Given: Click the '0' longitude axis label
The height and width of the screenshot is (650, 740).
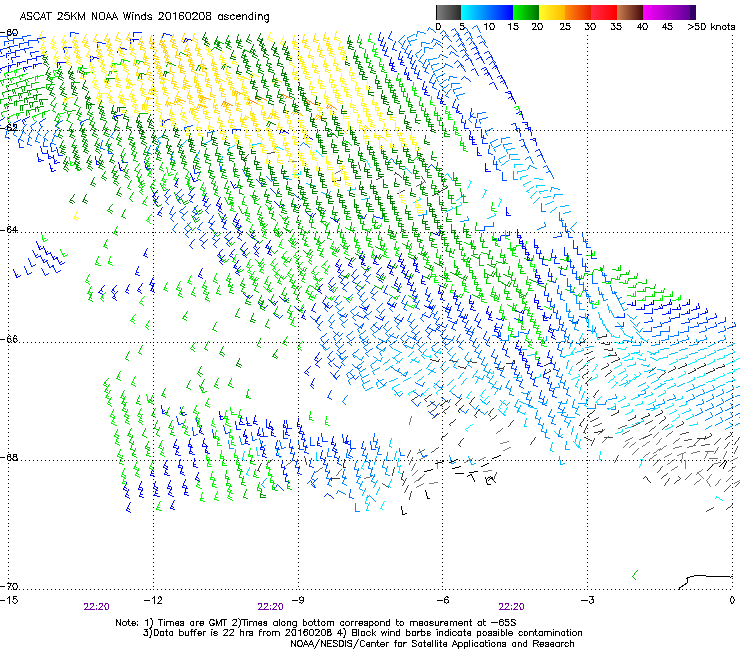Looking at the screenshot, I should point(732,600).
